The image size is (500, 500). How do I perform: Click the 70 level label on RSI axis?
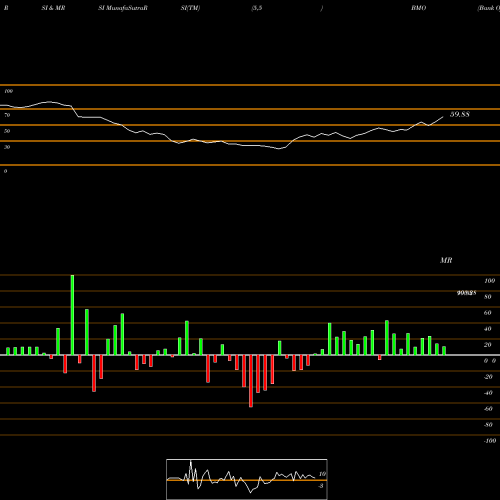point(7,115)
